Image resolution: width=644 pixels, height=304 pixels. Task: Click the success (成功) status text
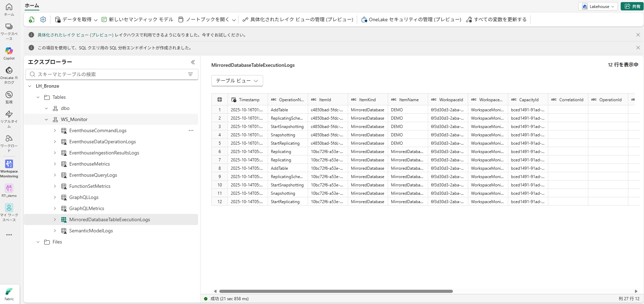(x=229, y=299)
